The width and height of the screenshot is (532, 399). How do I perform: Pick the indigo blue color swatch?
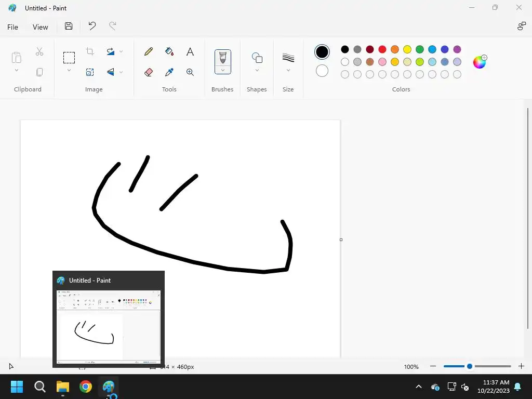445,49
